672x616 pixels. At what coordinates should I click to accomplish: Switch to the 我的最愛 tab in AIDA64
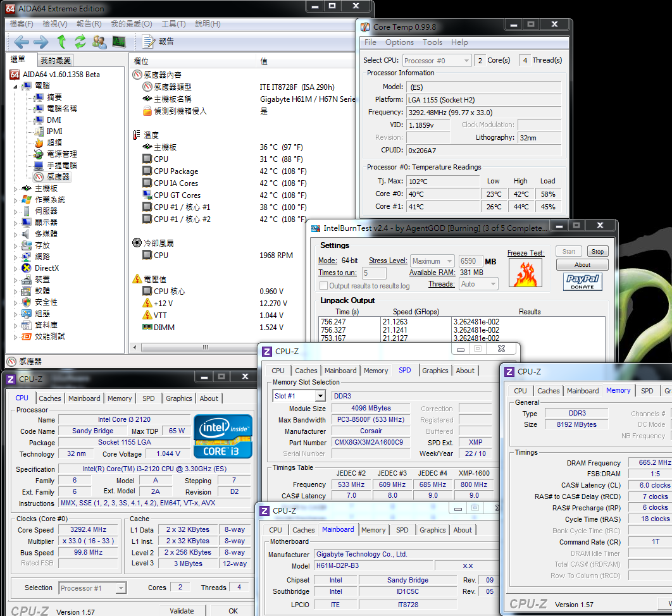tap(56, 61)
